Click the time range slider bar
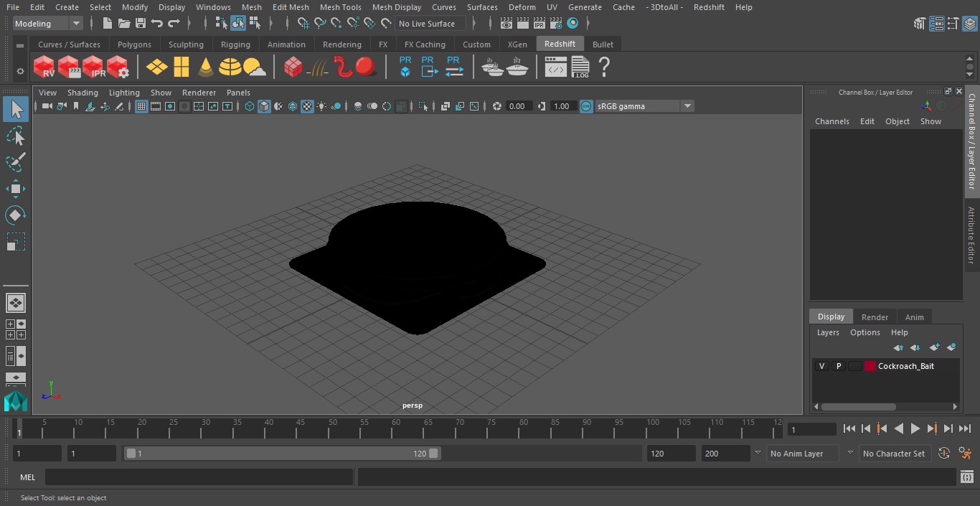The height and width of the screenshot is (506, 980). coord(282,454)
